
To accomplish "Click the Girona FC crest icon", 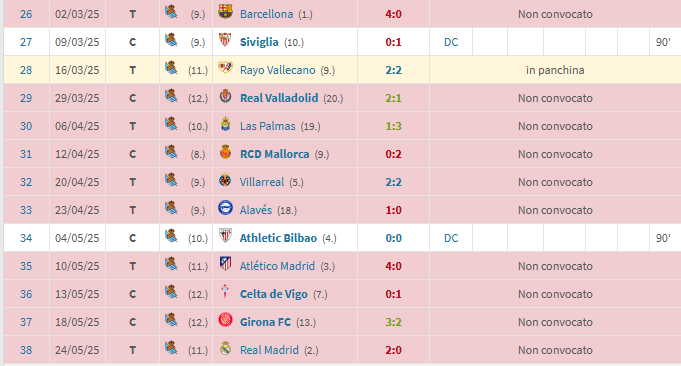I will (x=225, y=320).
